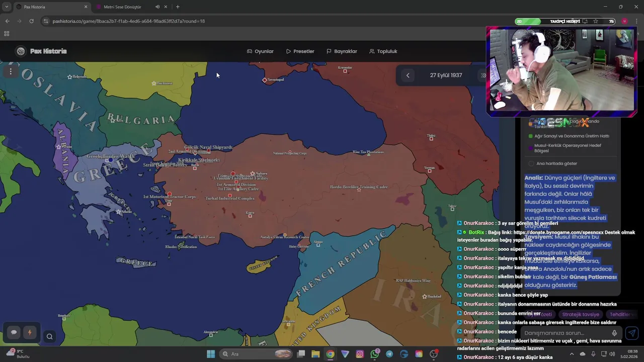Viewport: 644px width, 362px height.
Task: Click the orange lightning action icon
Action: pos(30,332)
